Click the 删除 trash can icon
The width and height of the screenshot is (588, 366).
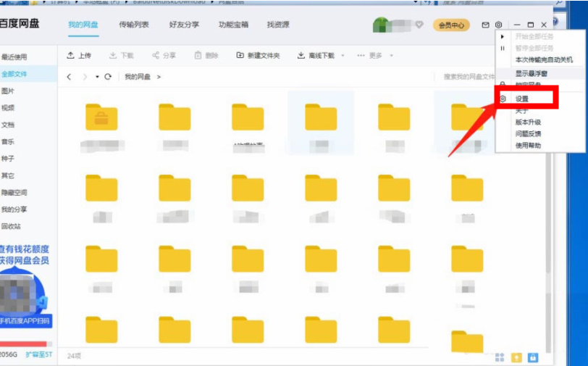click(x=198, y=56)
